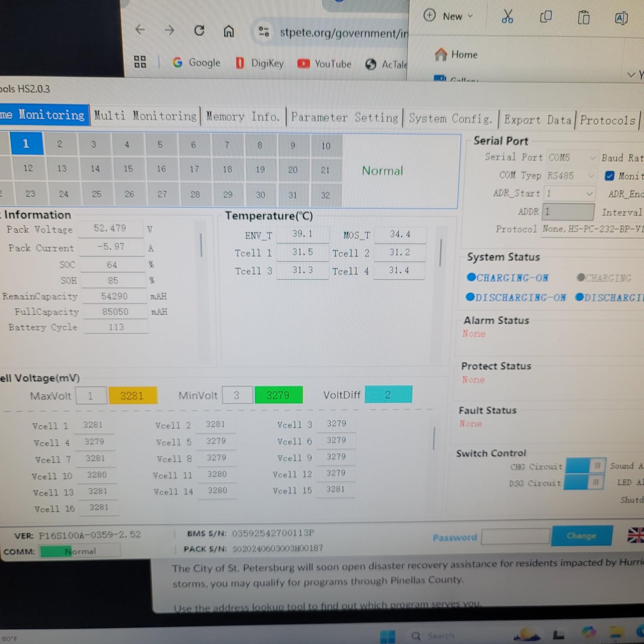Open the Windows Start menu
The image size is (644, 644).
[x=388, y=636]
